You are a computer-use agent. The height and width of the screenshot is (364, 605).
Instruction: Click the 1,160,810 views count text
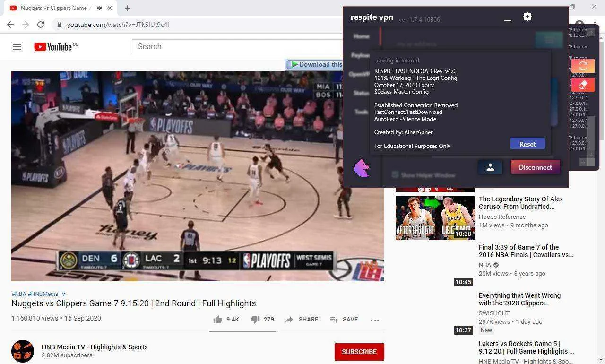point(35,318)
